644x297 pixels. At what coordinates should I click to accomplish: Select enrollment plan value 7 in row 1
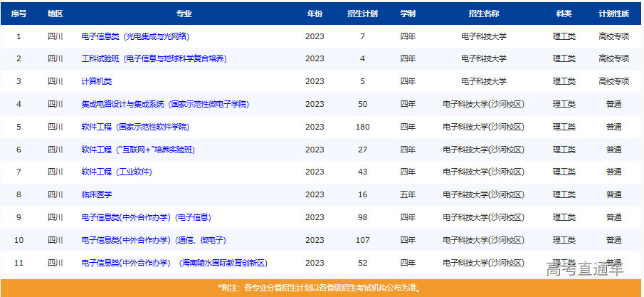(362, 36)
